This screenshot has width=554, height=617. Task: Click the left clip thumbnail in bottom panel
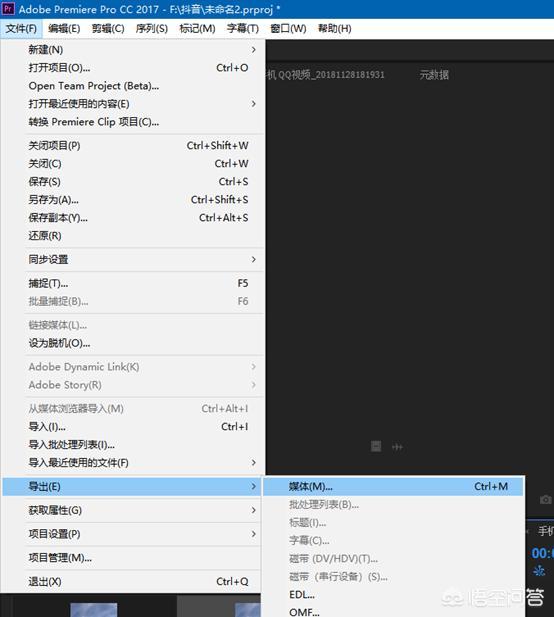[94, 610]
